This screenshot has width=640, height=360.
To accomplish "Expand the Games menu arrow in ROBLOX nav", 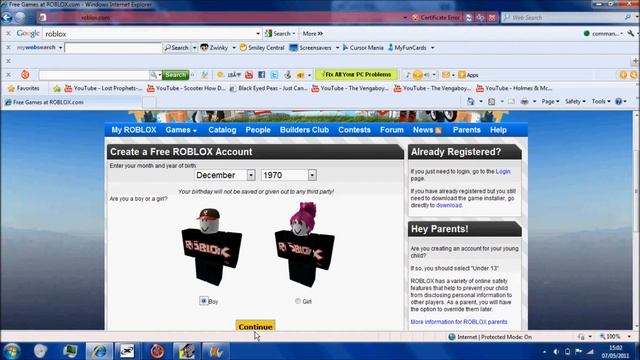I will point(195,131).
